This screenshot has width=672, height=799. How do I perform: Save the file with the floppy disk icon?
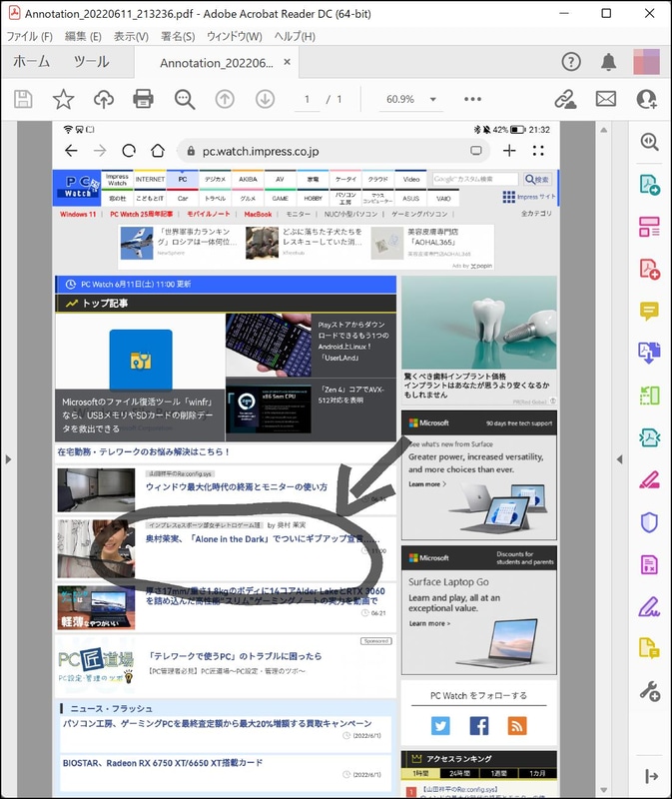coord(23,99)
